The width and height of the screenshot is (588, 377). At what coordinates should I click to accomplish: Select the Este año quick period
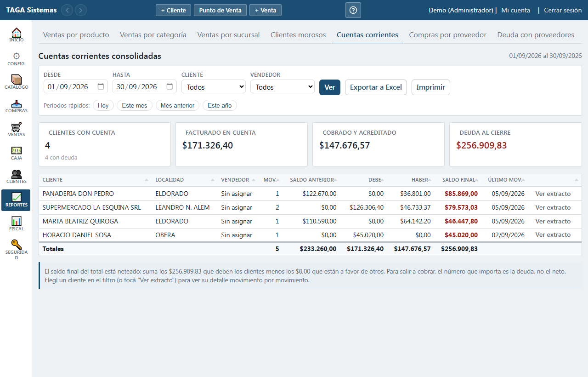coord(220,105)
